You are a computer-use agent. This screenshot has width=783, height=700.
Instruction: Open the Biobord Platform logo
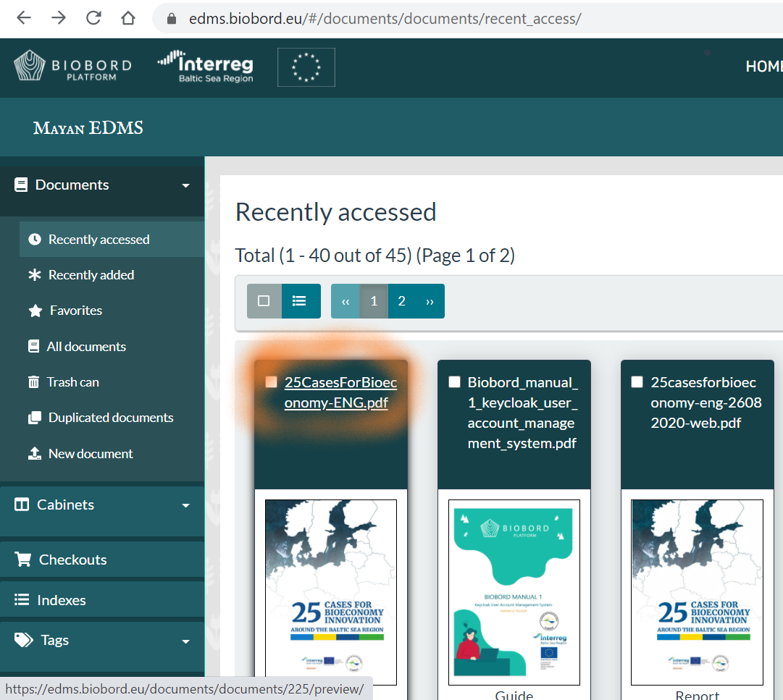coord(73,66)
